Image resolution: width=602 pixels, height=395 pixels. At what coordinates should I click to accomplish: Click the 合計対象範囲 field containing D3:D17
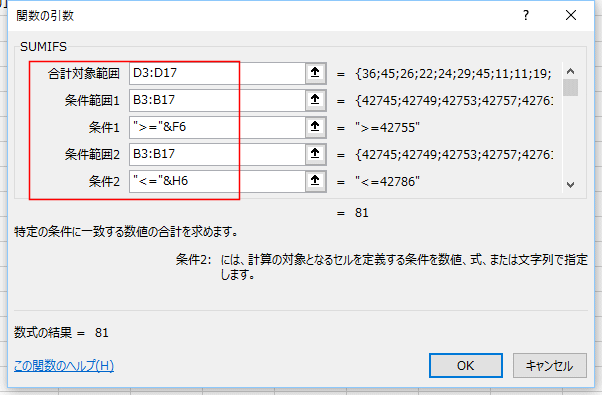point(217,73)
